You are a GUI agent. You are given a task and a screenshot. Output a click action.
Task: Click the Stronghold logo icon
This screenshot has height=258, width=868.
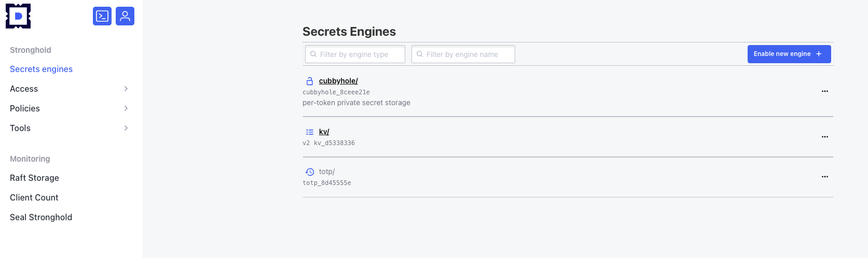[18, 16]
